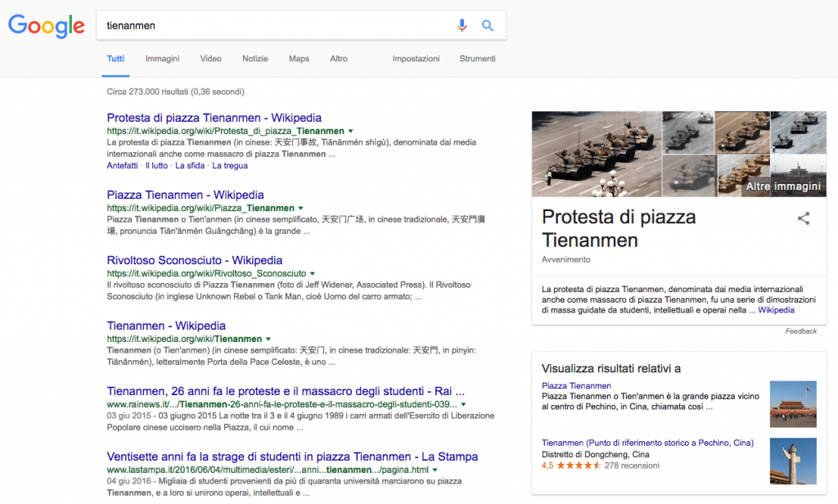The image size is (838, 504).
Task: Switch to the Immagini tab
Action: (163, 59)
